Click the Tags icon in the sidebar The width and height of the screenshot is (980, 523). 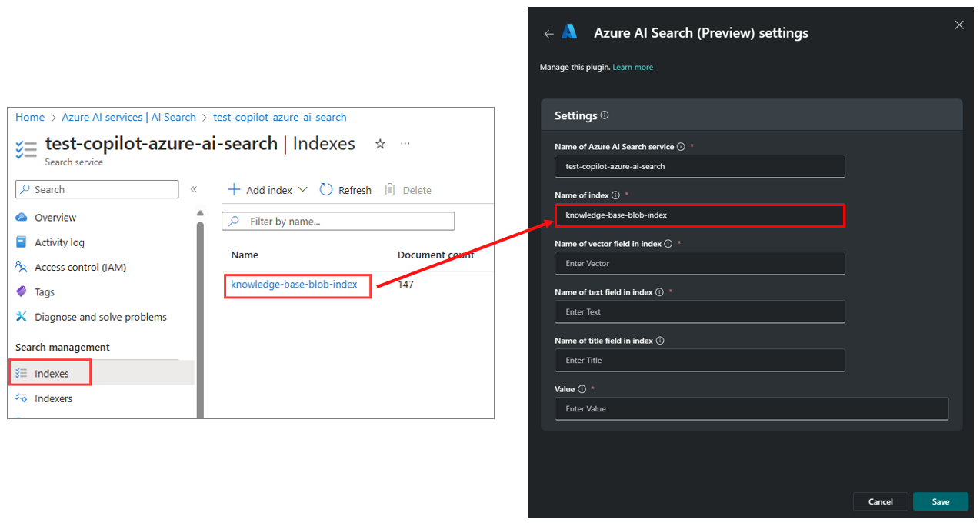pos(24,291)
